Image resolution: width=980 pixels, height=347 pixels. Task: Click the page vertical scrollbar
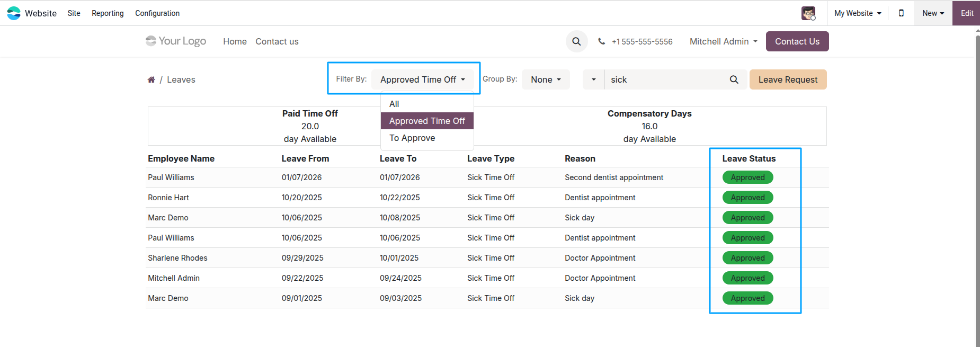977,191
